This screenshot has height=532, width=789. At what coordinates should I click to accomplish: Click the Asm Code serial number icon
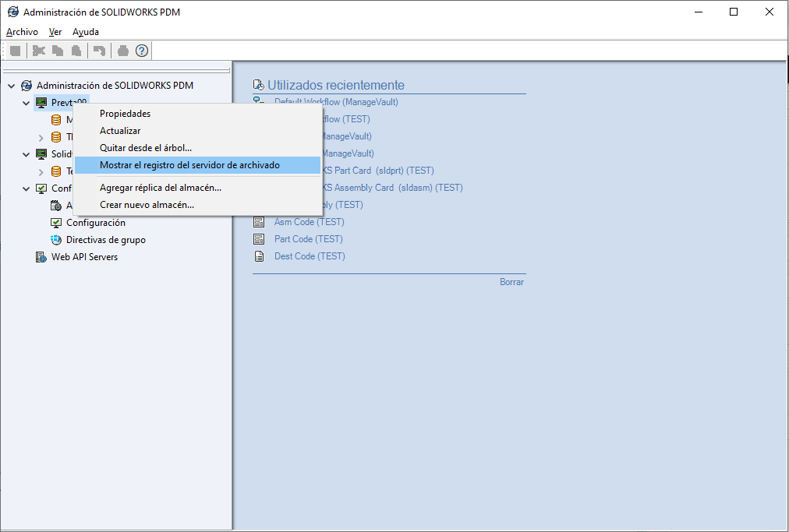point(259,222)
